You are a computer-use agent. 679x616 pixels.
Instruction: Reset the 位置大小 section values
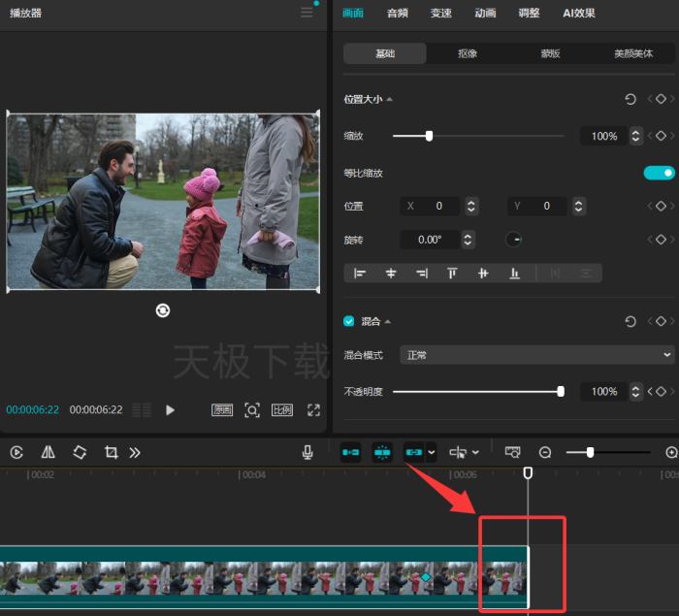(x=630, y=99)
